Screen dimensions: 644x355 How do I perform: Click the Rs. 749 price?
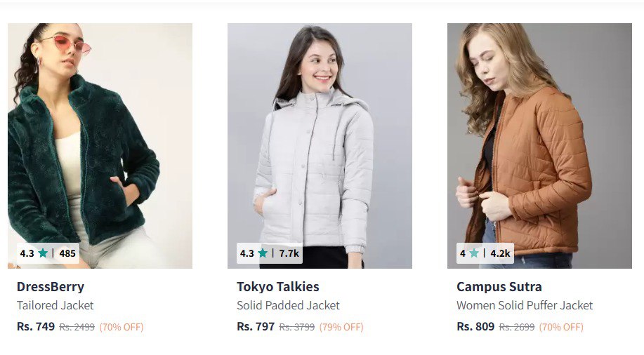(x=36, y=326)
